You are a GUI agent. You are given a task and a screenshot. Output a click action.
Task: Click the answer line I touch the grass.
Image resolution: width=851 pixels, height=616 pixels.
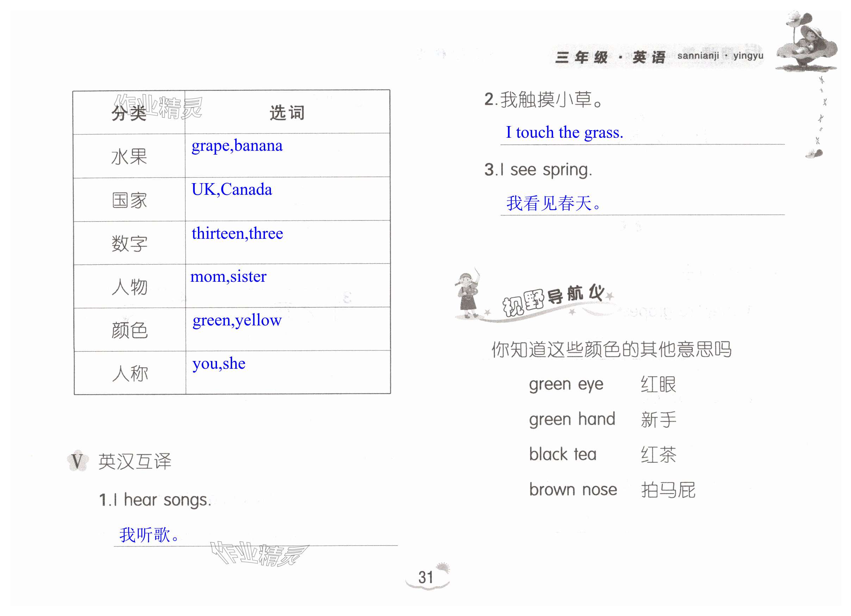564,133
